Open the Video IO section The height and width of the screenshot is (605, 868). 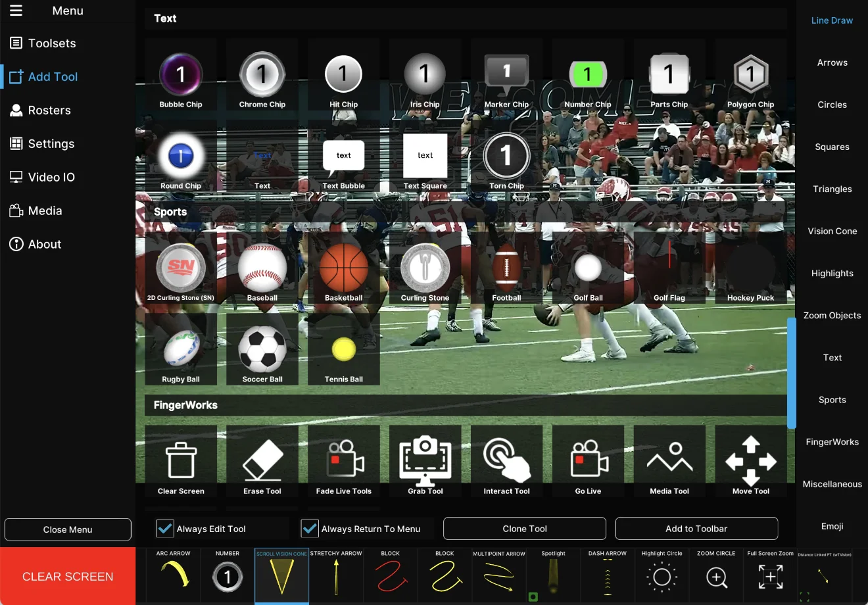(x=51, y=178)
